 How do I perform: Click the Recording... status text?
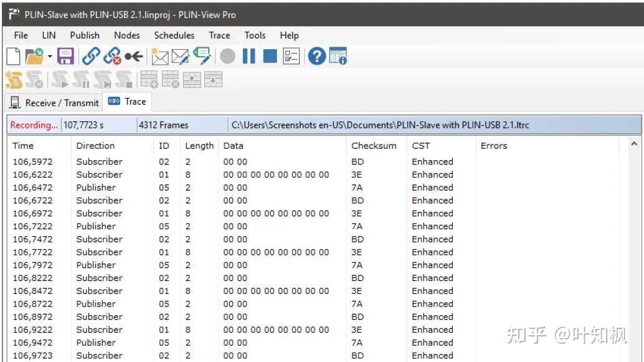pos(34,125)
